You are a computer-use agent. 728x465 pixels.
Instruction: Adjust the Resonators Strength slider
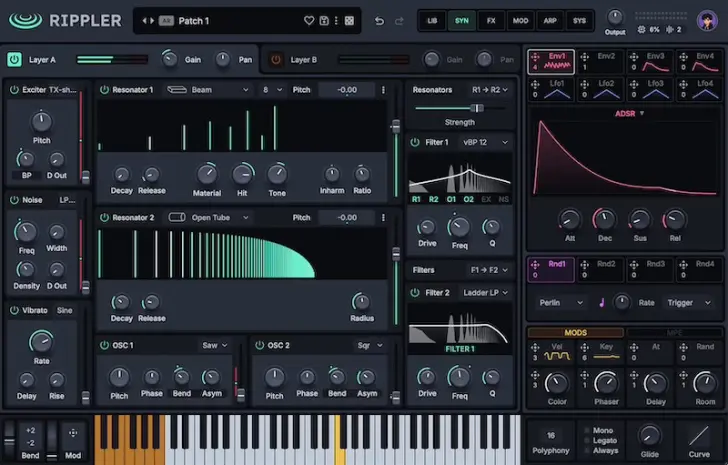pos(460,108)
